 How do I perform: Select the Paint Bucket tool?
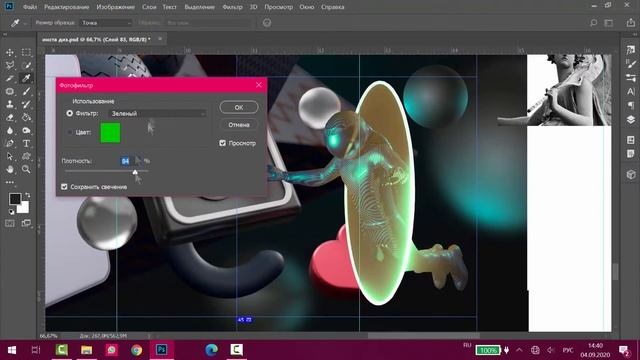click(x=26, y=118)
